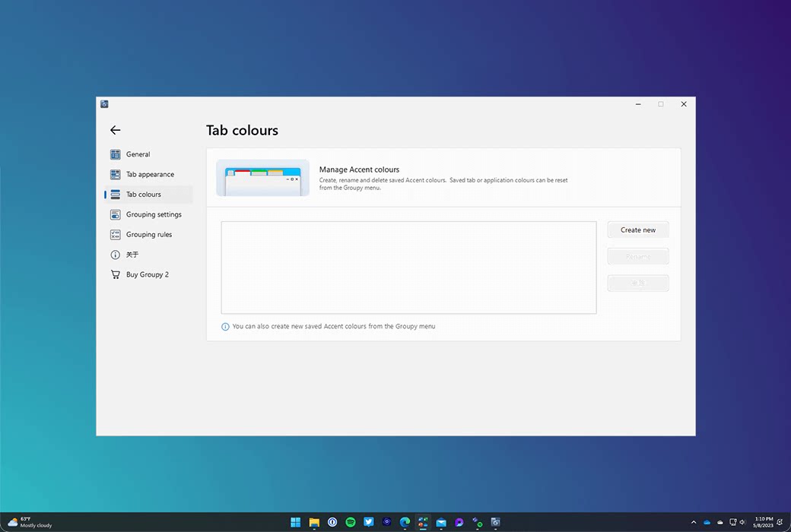Open the Windows Start menu
The width and height of the screenshot is (791, 532).
coord(296,522)
